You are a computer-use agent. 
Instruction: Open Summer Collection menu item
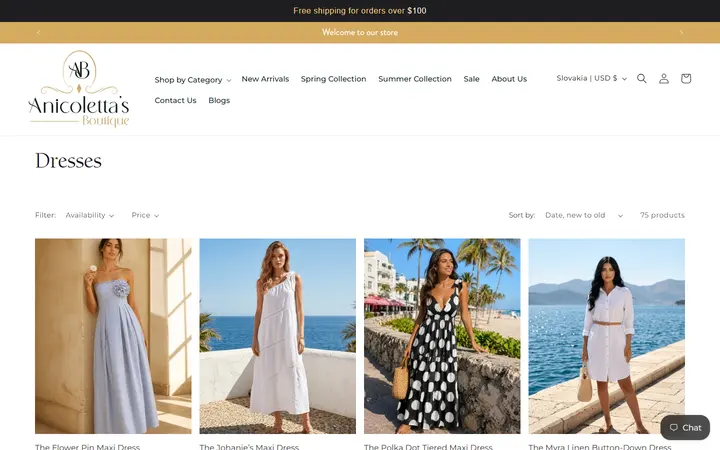pos(415,79)
